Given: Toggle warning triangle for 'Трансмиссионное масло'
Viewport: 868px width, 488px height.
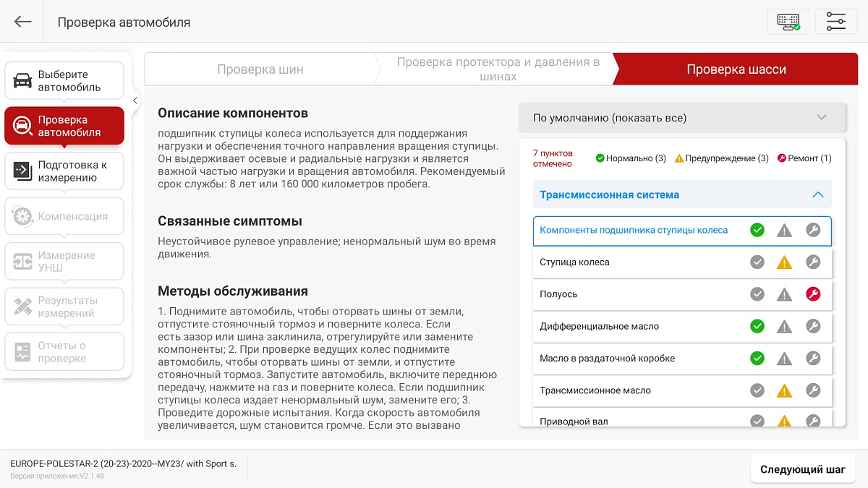Looking at the screenshot, I should pyautogui.click(x=785, y=390).
